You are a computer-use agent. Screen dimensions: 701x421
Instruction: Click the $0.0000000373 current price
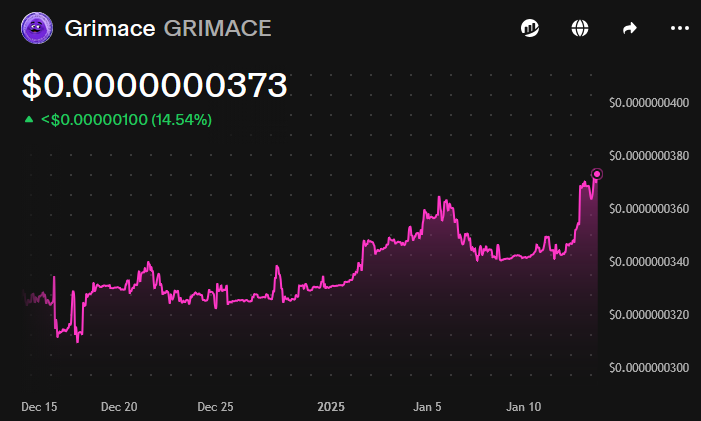click(155, 84)
